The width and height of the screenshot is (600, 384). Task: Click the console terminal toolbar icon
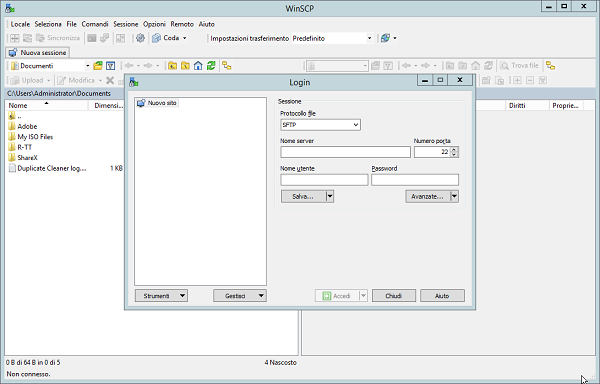pyautogui.click(x=91, y=38)
